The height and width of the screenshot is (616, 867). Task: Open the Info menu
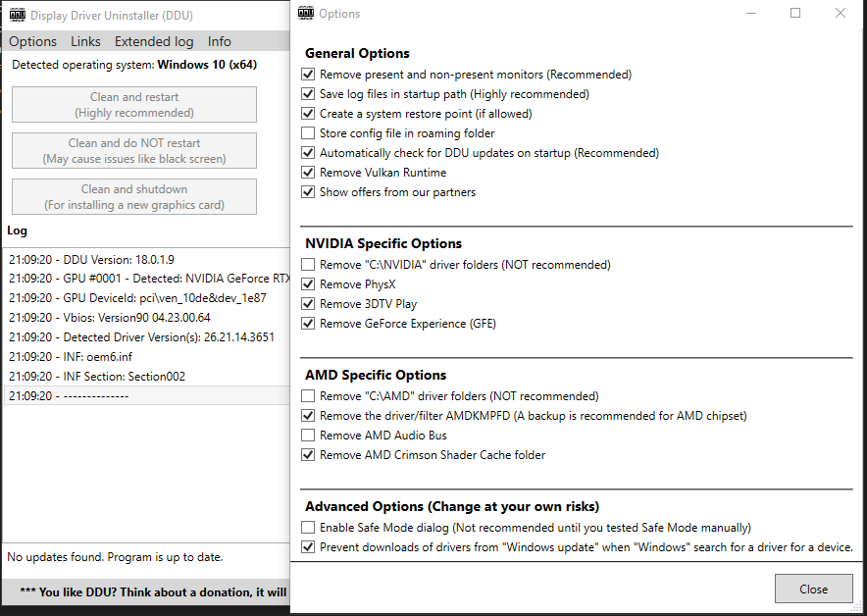220,41
